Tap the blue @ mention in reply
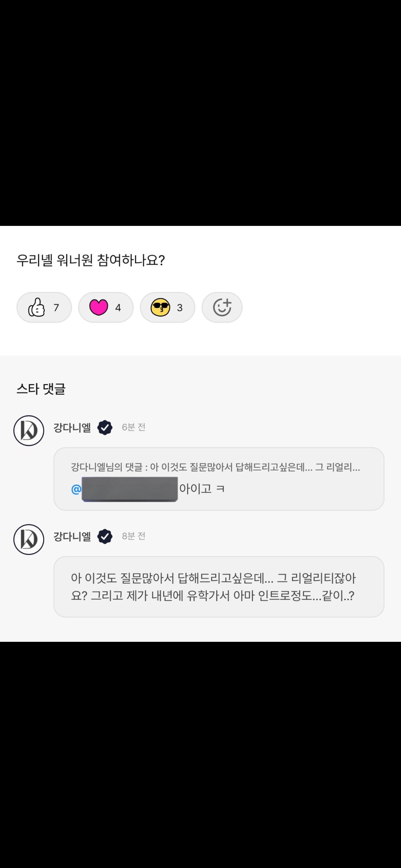The width and height of the screenshot is (401, 868). 76,489
